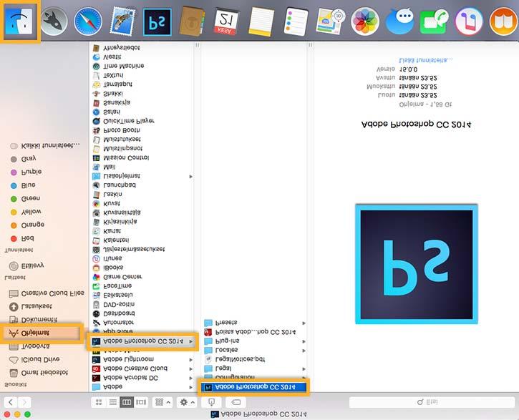
Task: Click Lisää tunnisteita… link in preview
Action: tap(426, 60)
